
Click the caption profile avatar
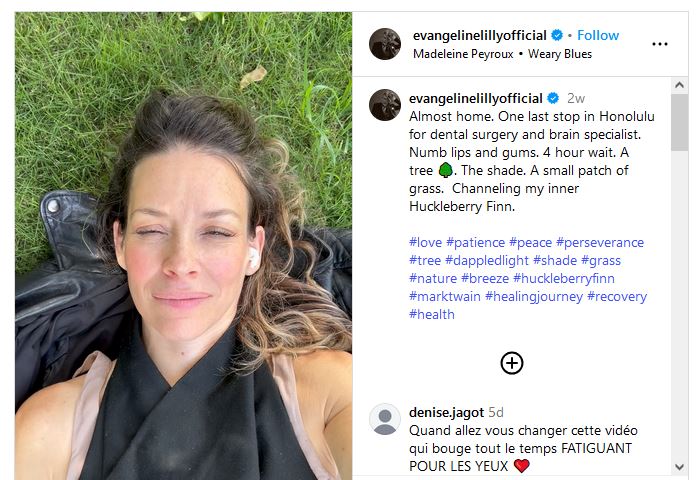385,105
